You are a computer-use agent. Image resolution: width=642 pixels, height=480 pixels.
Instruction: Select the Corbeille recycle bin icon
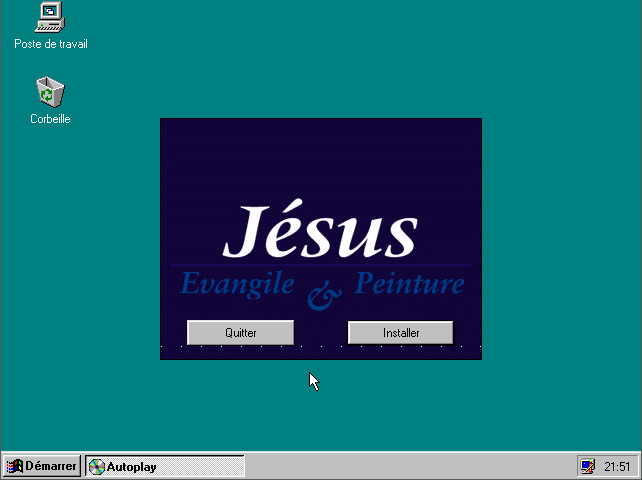pyautogui.click(x=50, y=93)
